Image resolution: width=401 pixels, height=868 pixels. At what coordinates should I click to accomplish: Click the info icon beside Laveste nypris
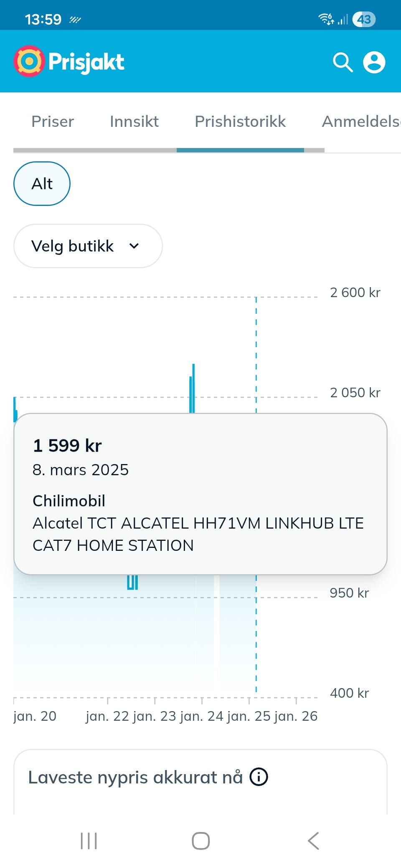pos(259,777)
